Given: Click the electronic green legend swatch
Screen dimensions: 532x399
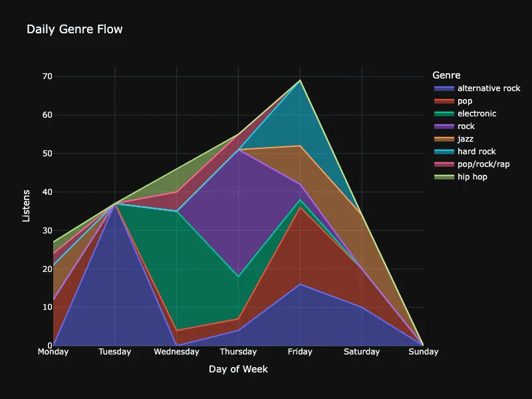Looking at the screenshot, I should click(x=444, y=114).
